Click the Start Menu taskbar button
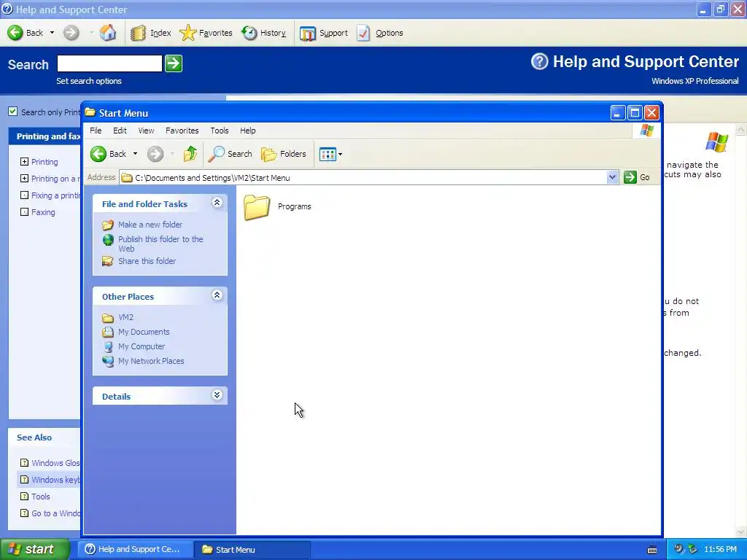This screenshot has height=560, width=747. pos(252,549)
